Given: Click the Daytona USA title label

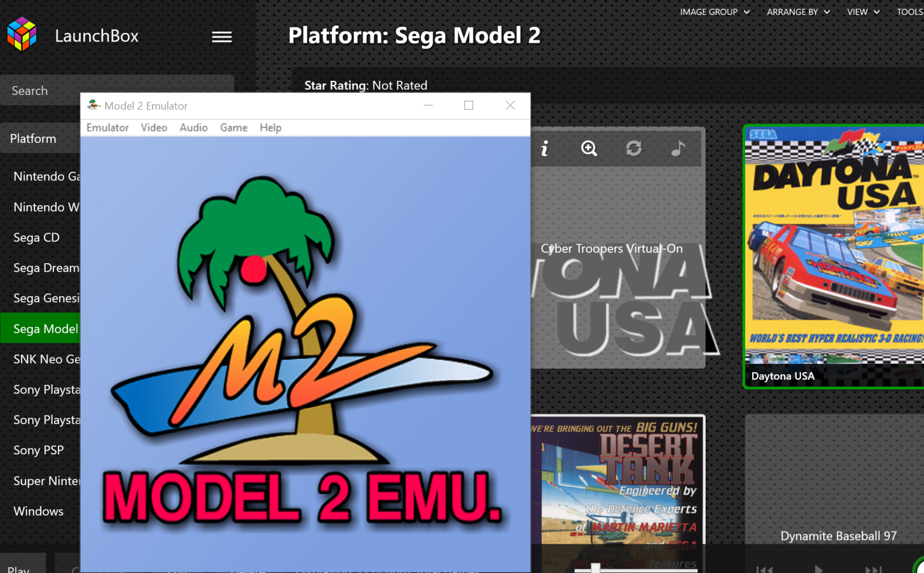Looking at the screenshot, I should click(783, 376).
